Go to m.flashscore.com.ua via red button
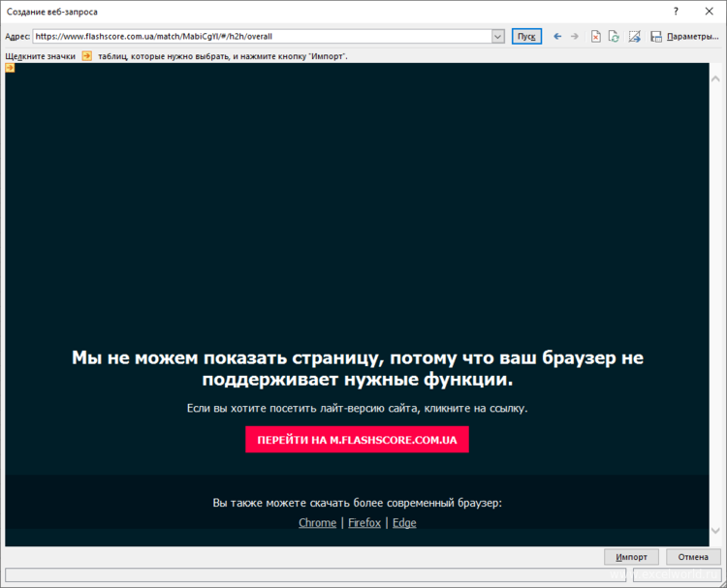Screen dimensions: 727x588 pos(357,439)
